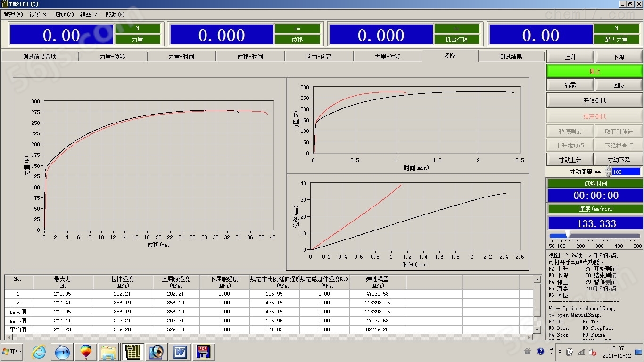Switch to the 应力-应变 tab
Screen dimensions: 644x362
319,57
